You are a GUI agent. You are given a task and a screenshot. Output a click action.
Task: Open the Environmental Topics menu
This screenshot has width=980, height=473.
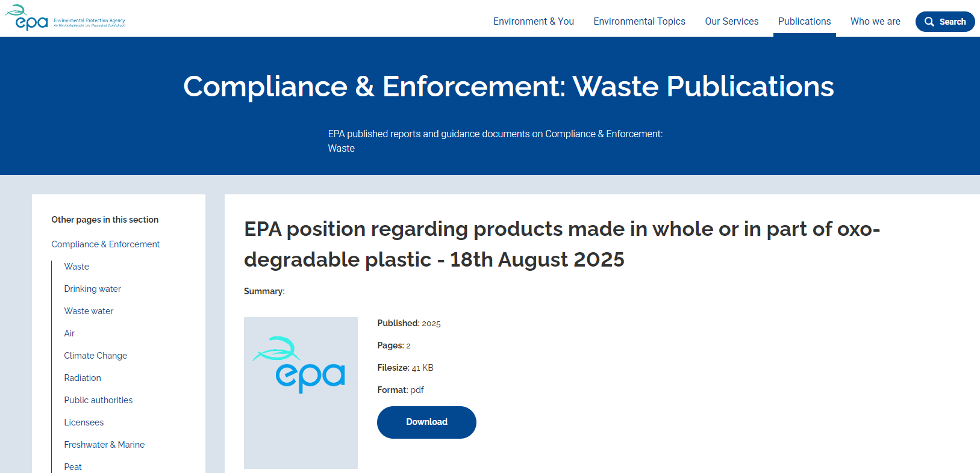pos(639,22)
